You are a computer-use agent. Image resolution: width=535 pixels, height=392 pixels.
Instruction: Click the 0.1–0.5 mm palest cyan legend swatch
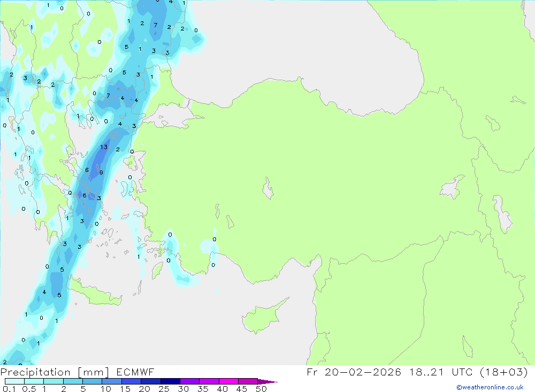(14, 381)
